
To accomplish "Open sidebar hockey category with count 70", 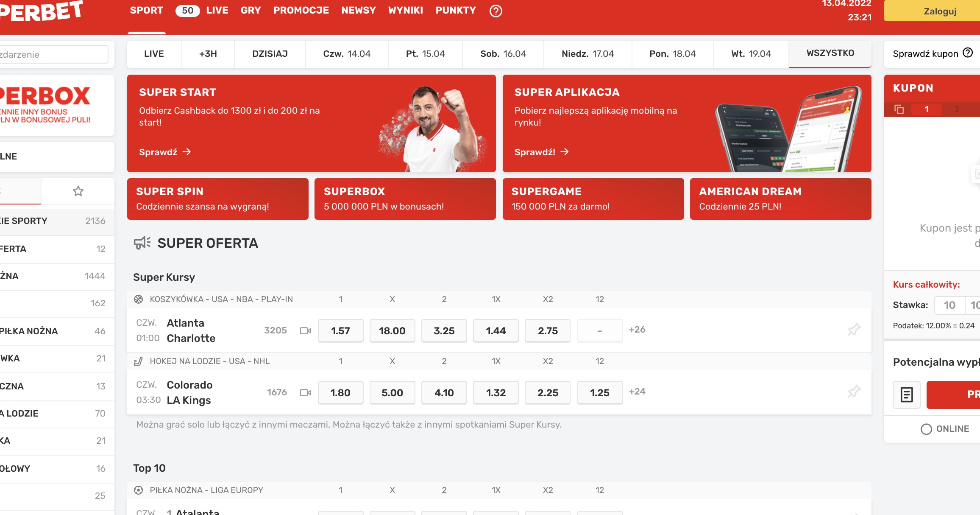I will point(57,414).
